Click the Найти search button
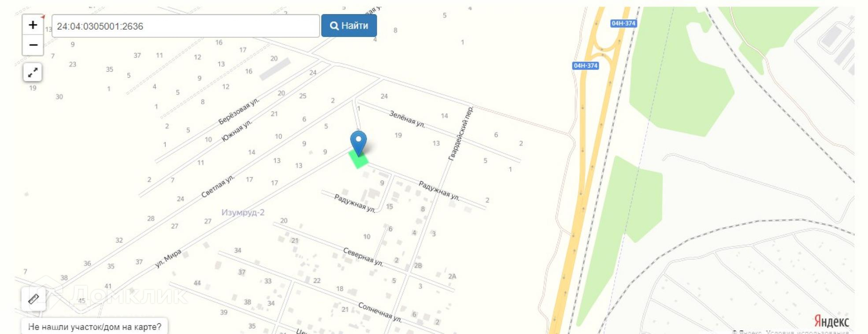 click(x=349, y=26)
